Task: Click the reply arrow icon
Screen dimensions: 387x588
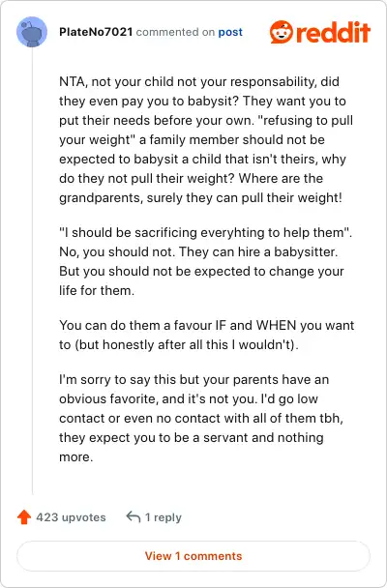Action: [134, 516]
